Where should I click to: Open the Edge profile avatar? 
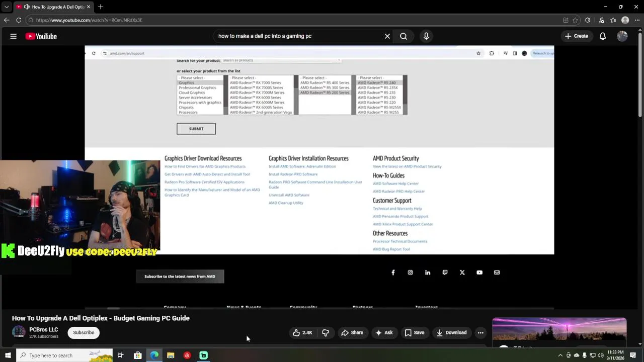coord(625,20)
